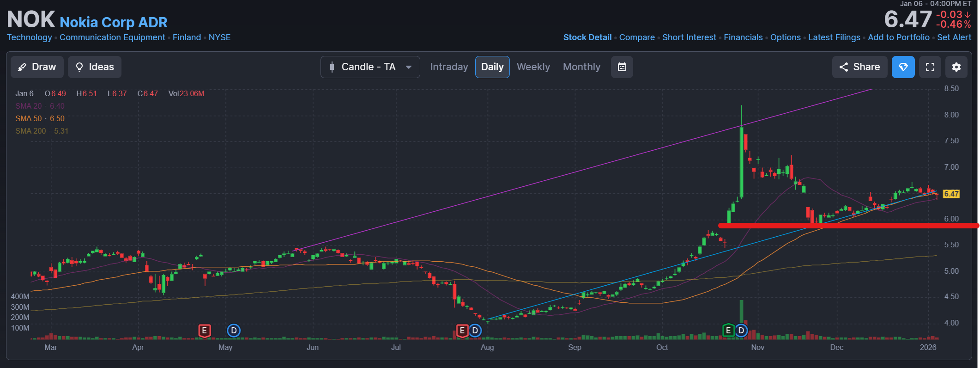Viewport: 980px width, 368px height.
Task: Select the Monthly timeframe
Action: click(581, 67)
